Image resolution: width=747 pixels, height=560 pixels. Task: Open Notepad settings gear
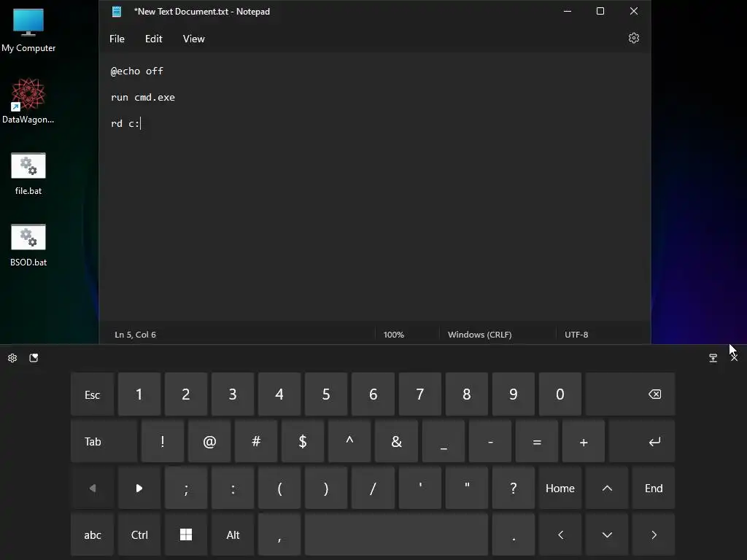(x=634, y=38)
